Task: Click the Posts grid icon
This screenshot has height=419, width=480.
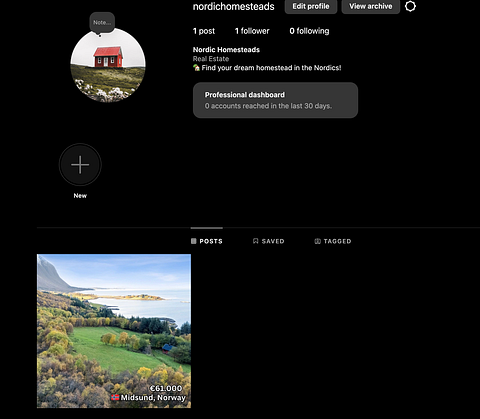Action: point(194,241)
